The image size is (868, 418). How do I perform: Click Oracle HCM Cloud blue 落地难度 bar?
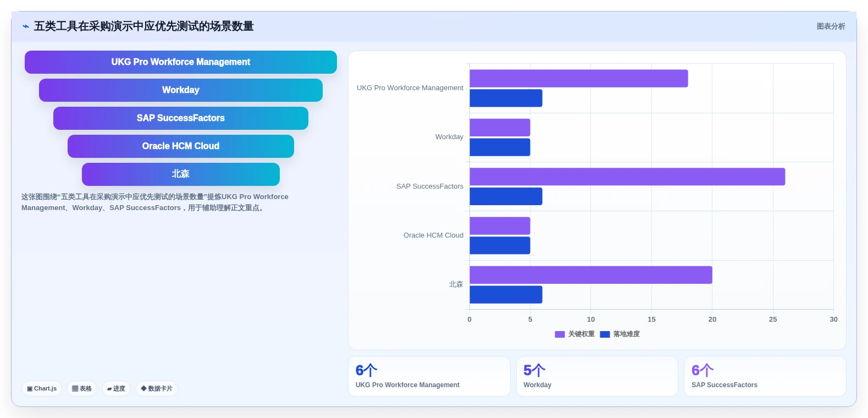point(500,245)
